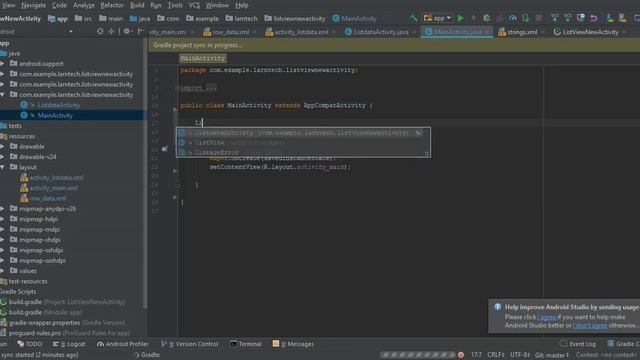Click the Collapse All icon in project panel
The height and width of the screenshot is (360, 640).
coord(111,31)
